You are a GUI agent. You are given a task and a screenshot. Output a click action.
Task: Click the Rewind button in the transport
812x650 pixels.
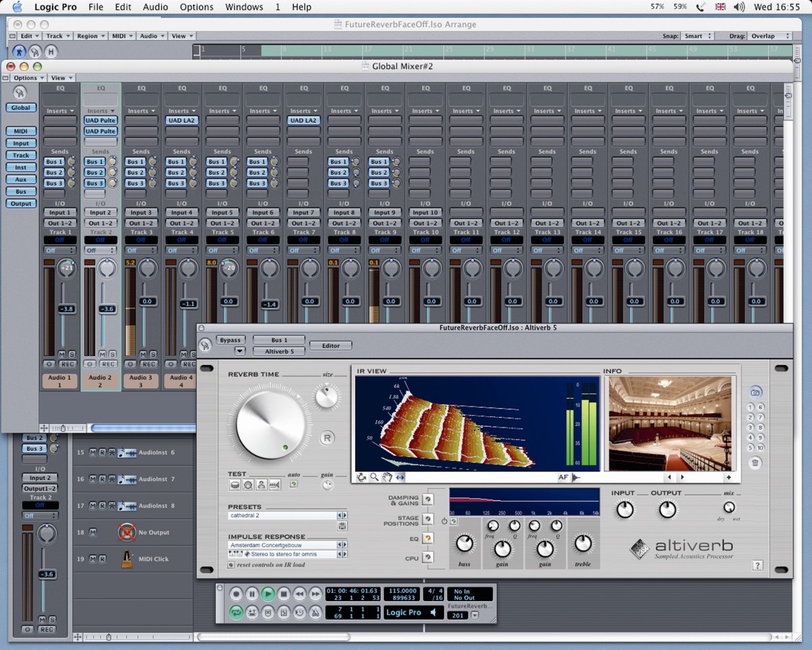300,594
